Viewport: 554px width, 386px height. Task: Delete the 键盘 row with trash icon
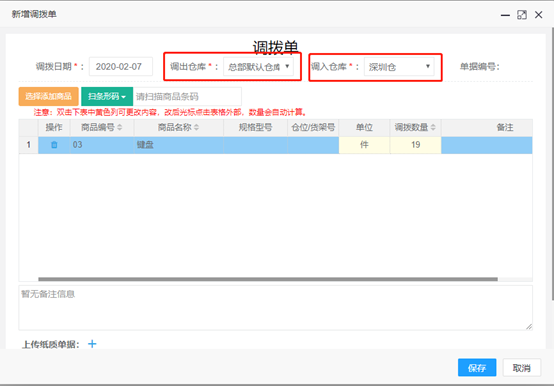tap(54, 145)
